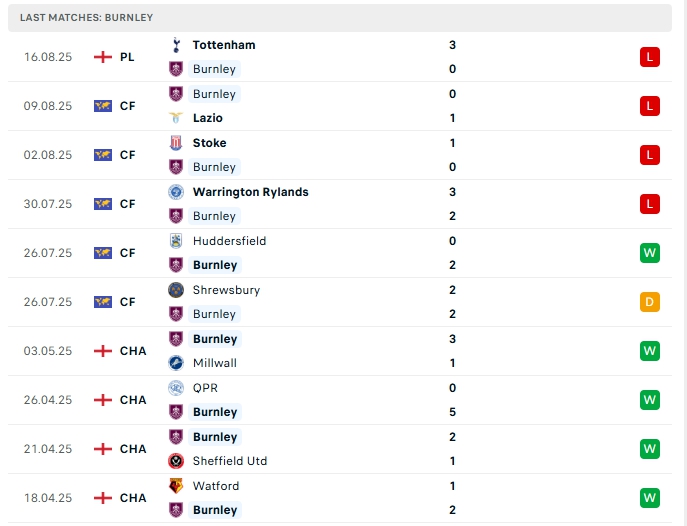Click the England flag beside PL

pos(102,57)
